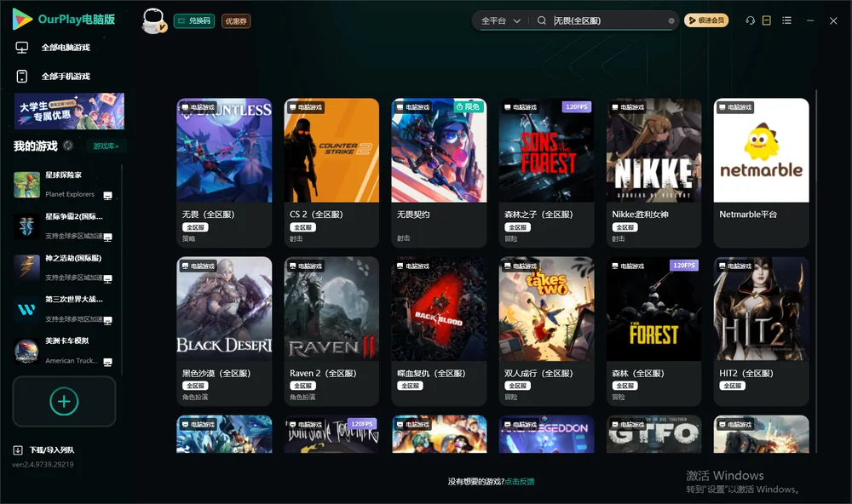Open the main menu list icon
The width and height of the screenshot is (852, 504).
pyautogui.click(x=786, y=20)
